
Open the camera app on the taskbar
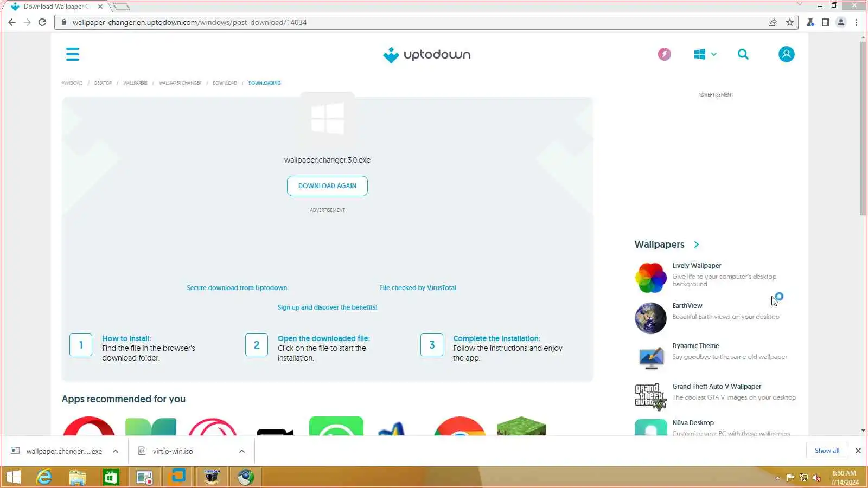[x=212, y=477]
